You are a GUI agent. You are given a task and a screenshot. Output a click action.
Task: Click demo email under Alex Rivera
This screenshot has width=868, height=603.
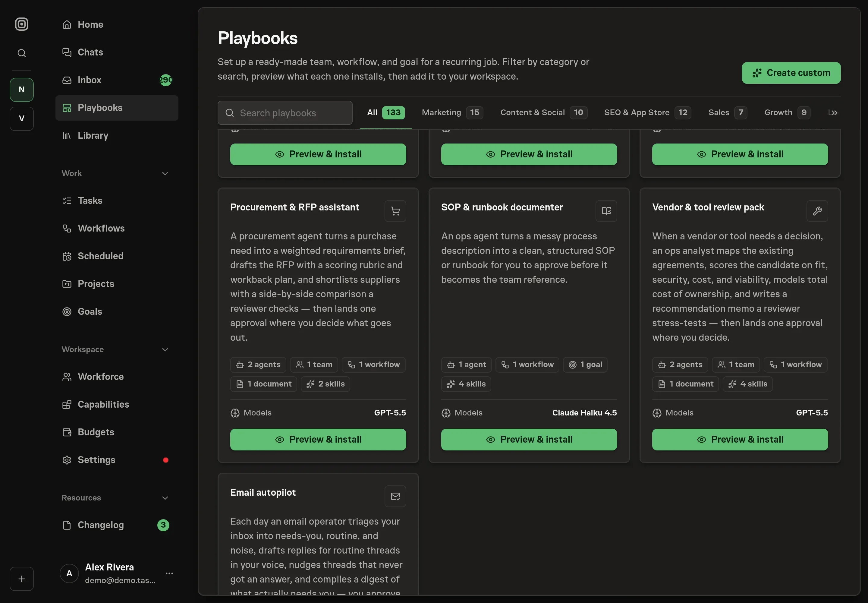coord(120,581)
